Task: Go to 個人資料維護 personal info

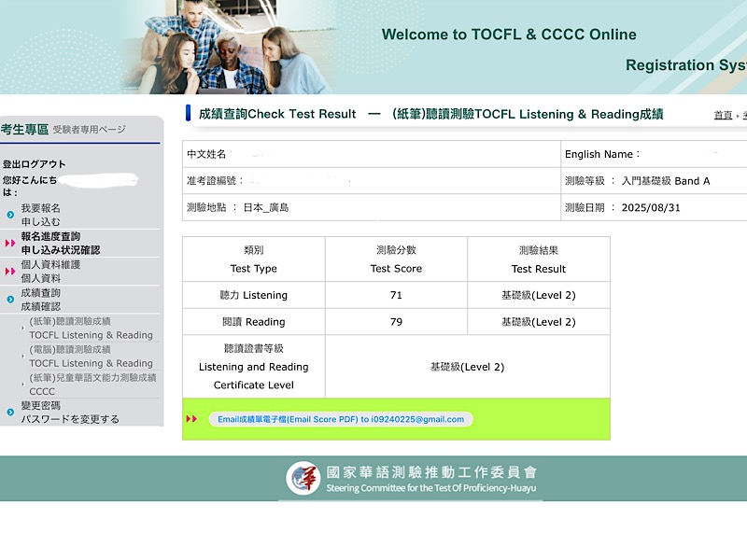Action: (50, 272)
